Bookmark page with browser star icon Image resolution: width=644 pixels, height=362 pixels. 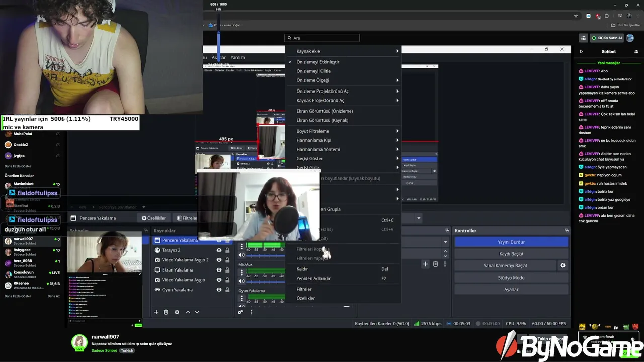click(576, 16)
